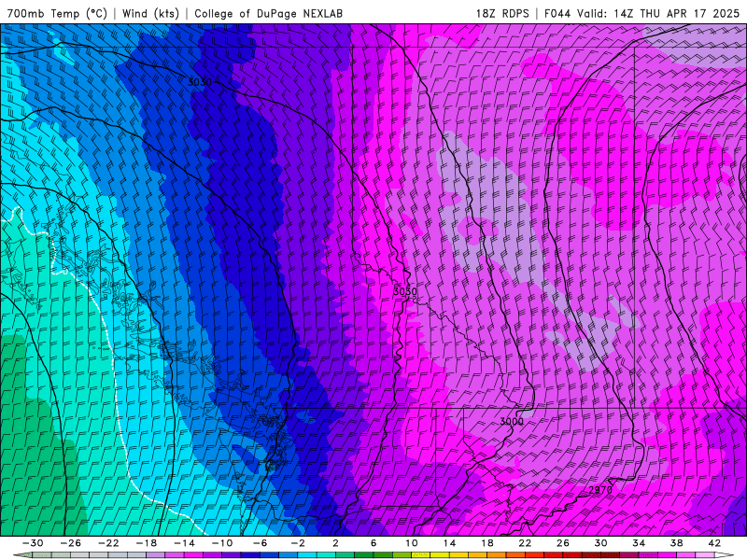Click the 6 value on the temperature scale
This screenshot has height=560, width=747.
(373, 543)
